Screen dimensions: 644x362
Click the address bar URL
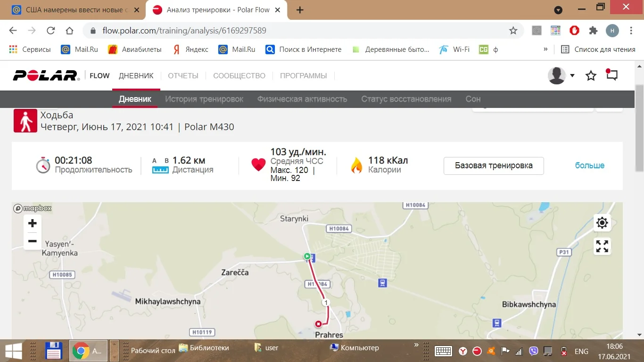[x=184, y=31]
